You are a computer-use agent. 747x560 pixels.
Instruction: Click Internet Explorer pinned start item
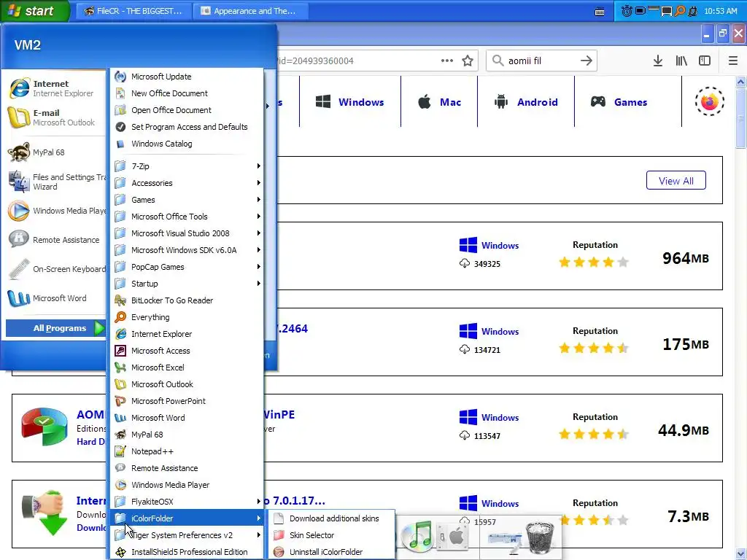tap(53, 88)
